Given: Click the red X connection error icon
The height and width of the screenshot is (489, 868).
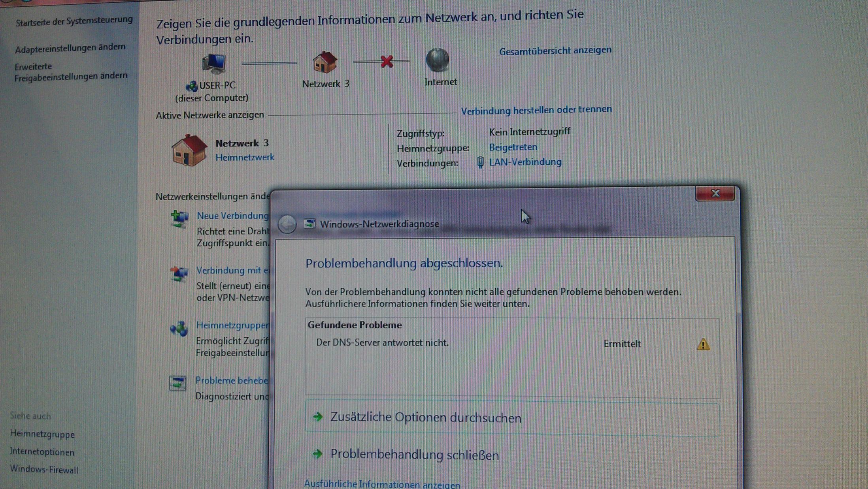Looking at the screenshot, I should point(387,61).
